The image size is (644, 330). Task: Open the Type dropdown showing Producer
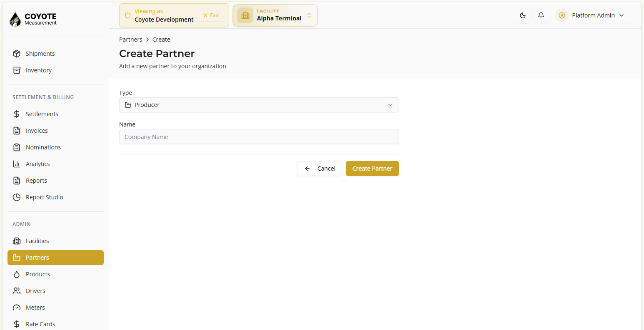[259, 105]
